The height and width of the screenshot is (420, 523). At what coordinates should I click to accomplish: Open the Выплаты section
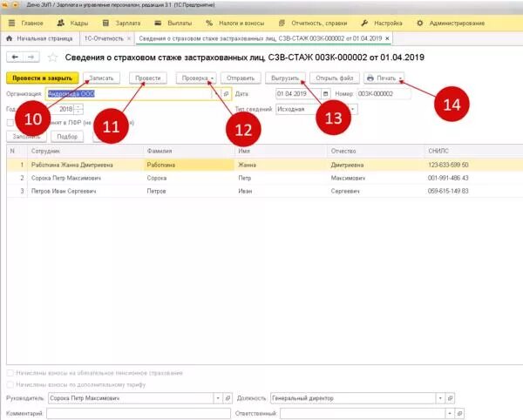point(173,23)
